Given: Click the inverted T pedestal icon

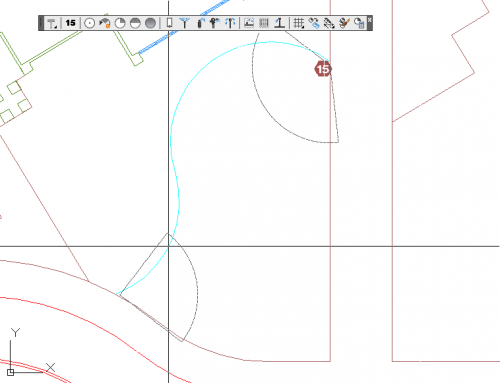Looking at the screenshot, I should click(280, 23).
